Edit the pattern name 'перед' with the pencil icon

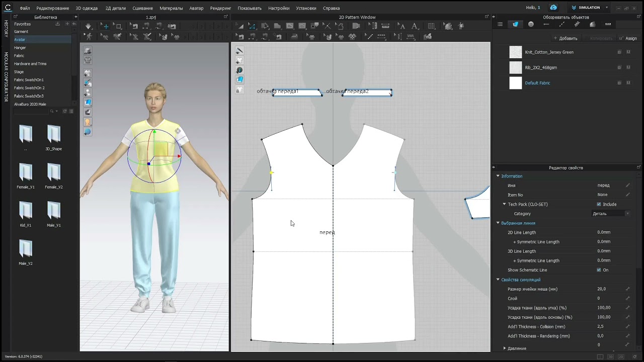coord(627,186)
